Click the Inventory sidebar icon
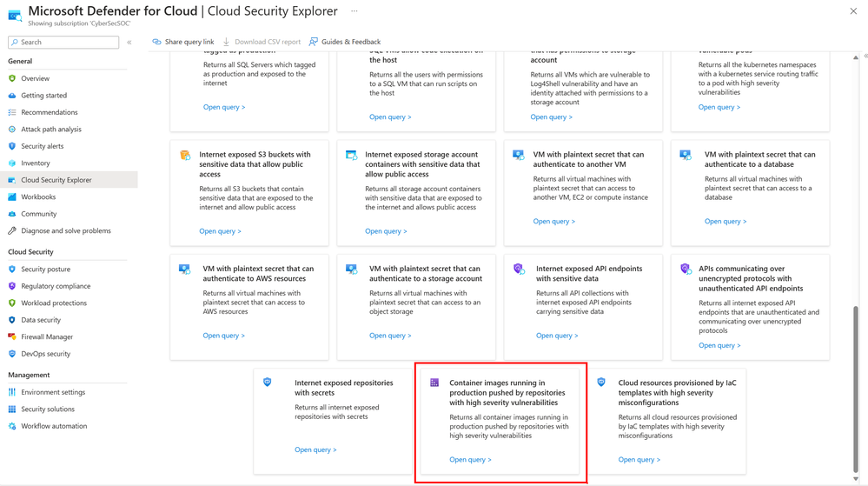Image resolution: width=868 pixels, height=486 pixels. point(12,163)
